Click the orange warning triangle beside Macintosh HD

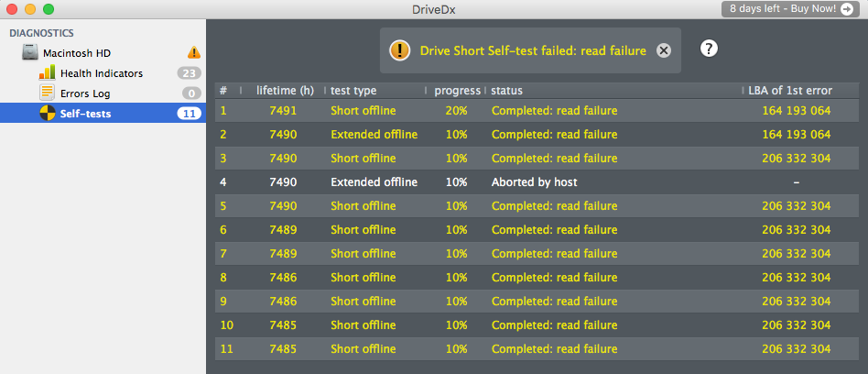pos(194,52)
